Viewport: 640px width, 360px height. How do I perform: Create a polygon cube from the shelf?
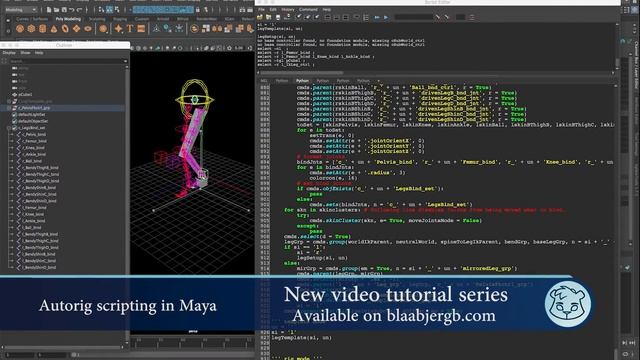pos(31,29)
